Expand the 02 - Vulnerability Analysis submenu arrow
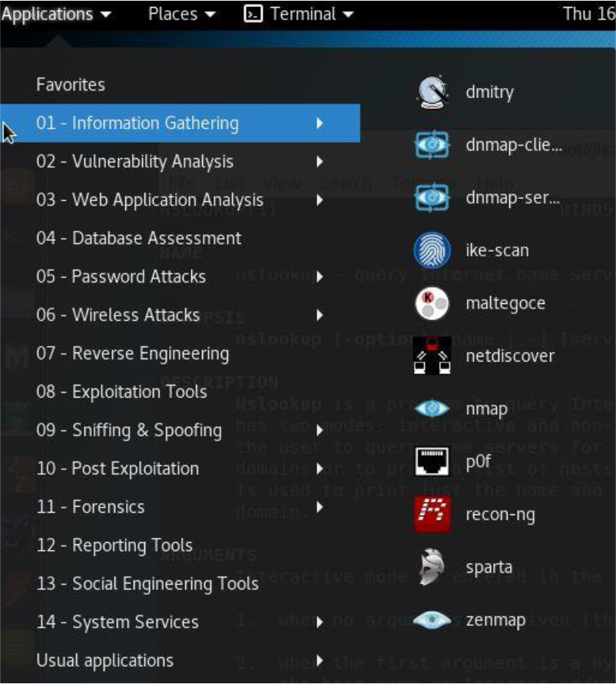616x684 pixels. pos(320,162)
